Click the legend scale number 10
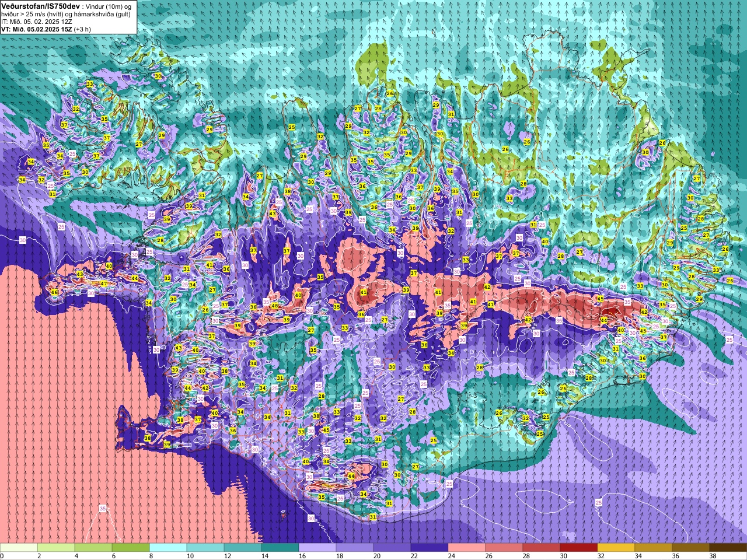Screen dimensions: 747x560 (190, 556)
